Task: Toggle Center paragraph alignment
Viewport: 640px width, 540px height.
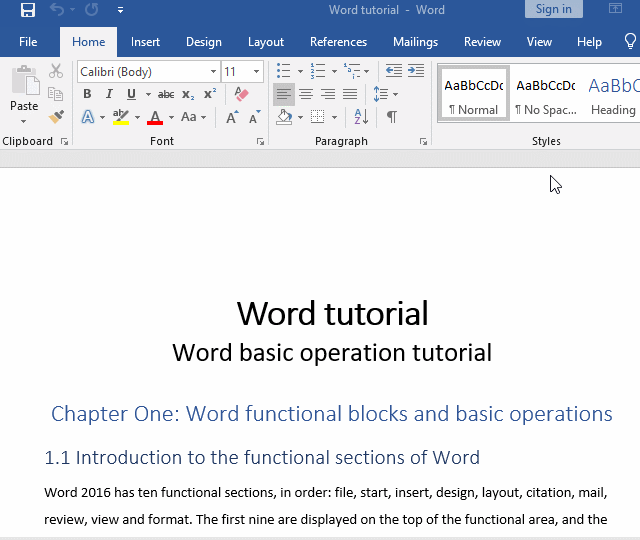Action: click(x=306, y=94)
